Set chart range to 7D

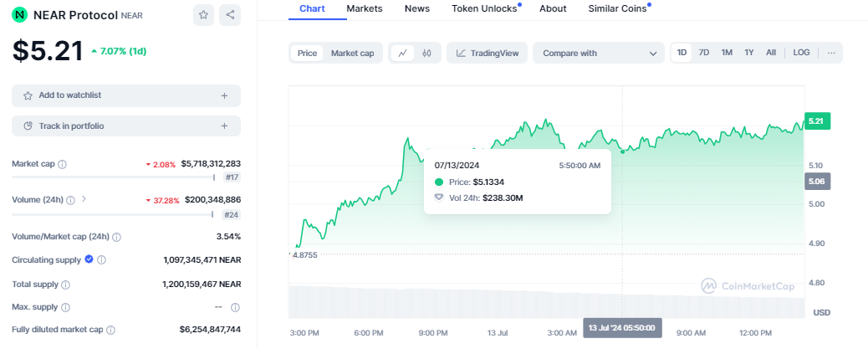click(x=704, y=53)
